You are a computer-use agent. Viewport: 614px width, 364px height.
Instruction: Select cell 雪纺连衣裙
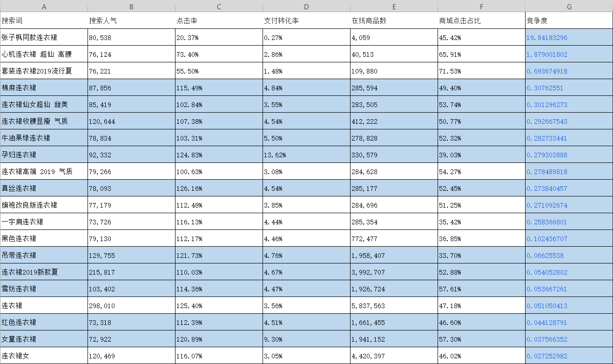[x=44, y=289]
